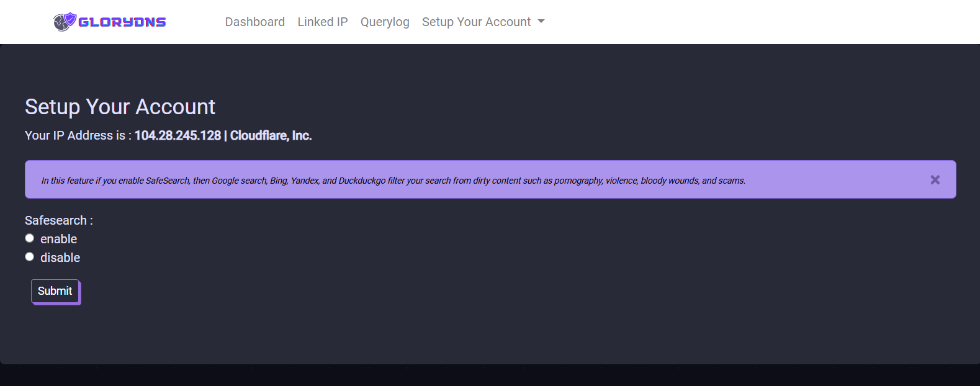The width and height of the screenshot is (980, 386).
Task: Click the SafeSearch feature description text
Action: [x=393, y=181]
